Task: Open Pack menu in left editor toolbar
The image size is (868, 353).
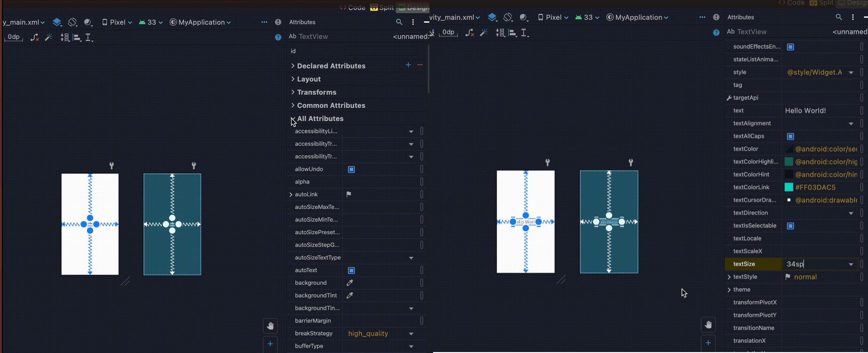Action: (x=65, y=37)
